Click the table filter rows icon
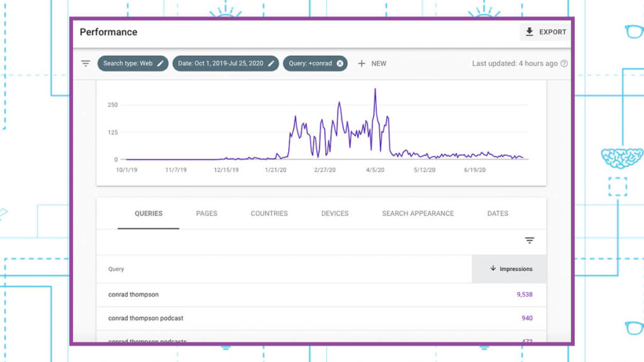 coord(530,241)
